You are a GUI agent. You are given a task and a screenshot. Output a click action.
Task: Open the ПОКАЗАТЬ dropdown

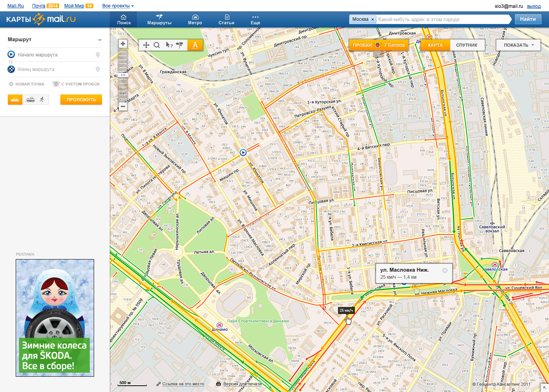pyautogui.click(x=519, y=45)
